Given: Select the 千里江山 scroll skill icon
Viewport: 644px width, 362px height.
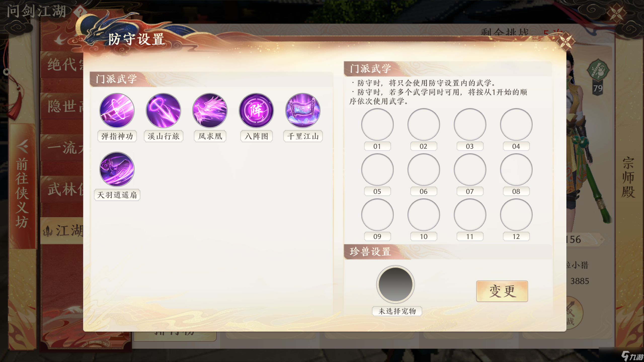Looking at the screenshot, I should 303,111.
